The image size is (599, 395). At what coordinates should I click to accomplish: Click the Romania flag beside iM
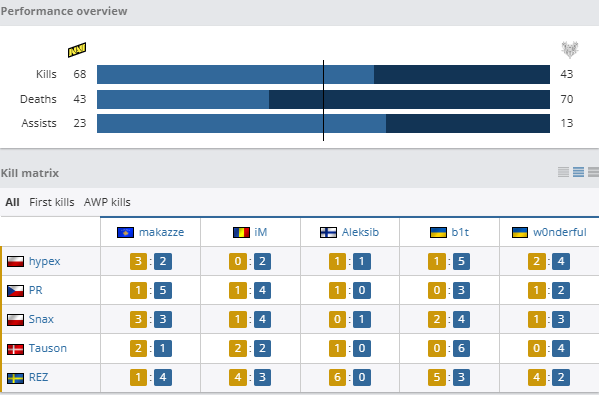coord(241,232)
